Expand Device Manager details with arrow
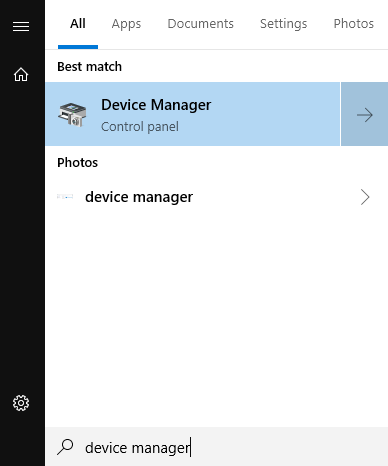 [x=365, y=114]
